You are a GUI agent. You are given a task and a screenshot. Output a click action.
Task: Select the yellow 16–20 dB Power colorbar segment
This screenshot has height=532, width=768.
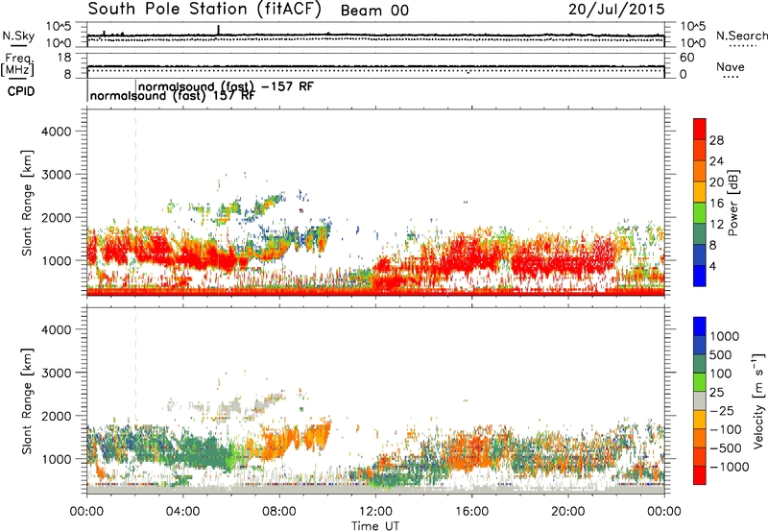pos(700,191)
